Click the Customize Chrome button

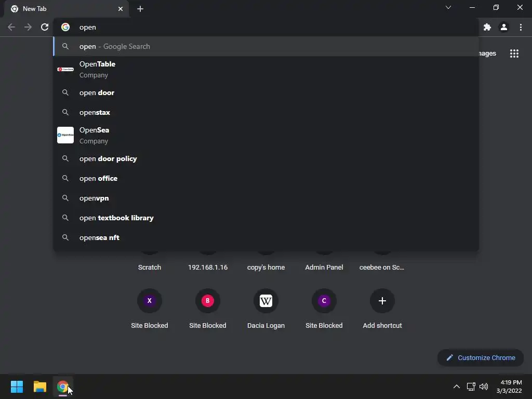point(481,357)
